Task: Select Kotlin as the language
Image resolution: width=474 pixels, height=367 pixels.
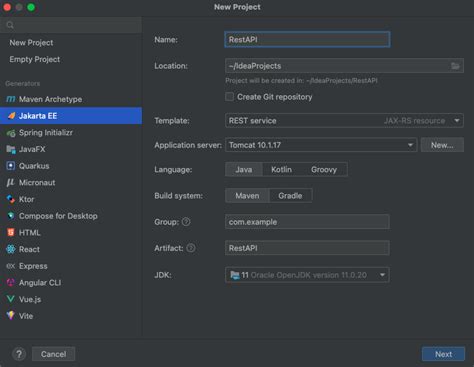Action: coord(281,169)
